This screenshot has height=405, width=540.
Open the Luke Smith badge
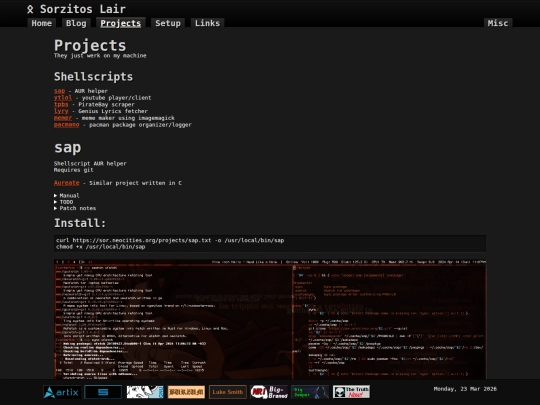pos(227,392)
